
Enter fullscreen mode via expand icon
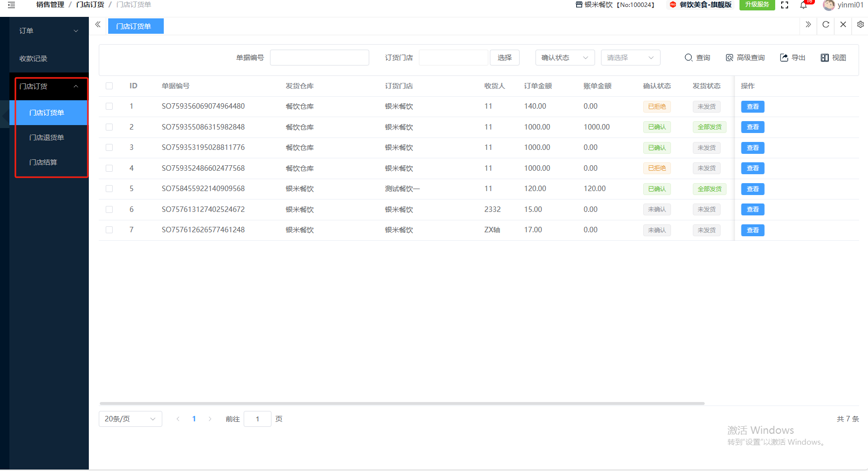785,5
